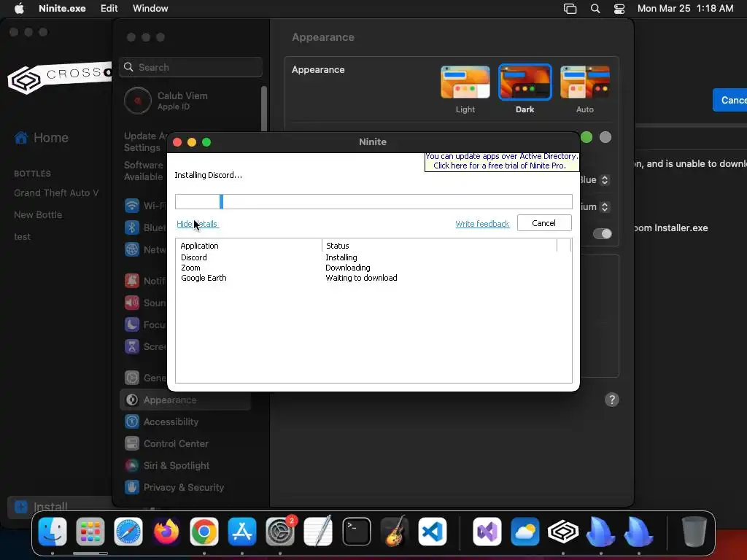Open Control Center in the menu bar

619,8
